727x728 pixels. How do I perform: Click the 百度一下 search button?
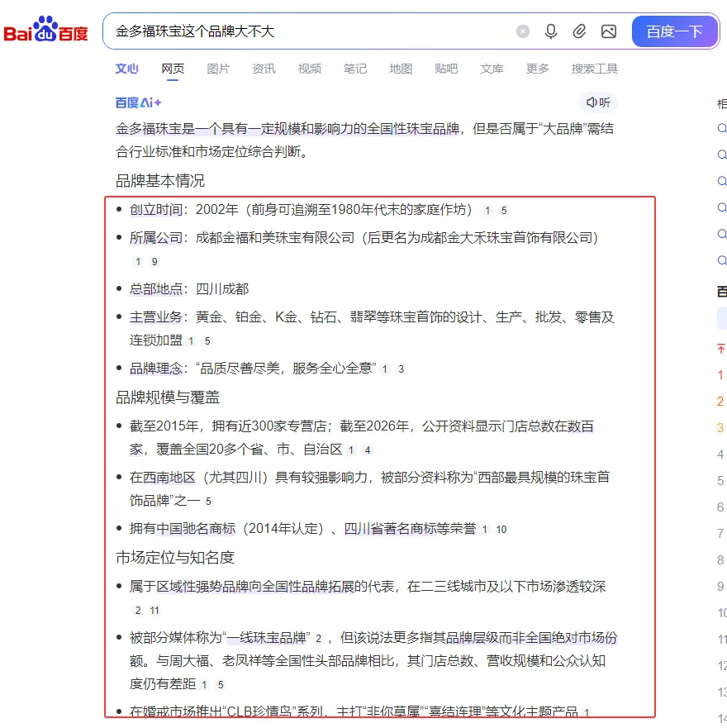(x=675, y=31)
